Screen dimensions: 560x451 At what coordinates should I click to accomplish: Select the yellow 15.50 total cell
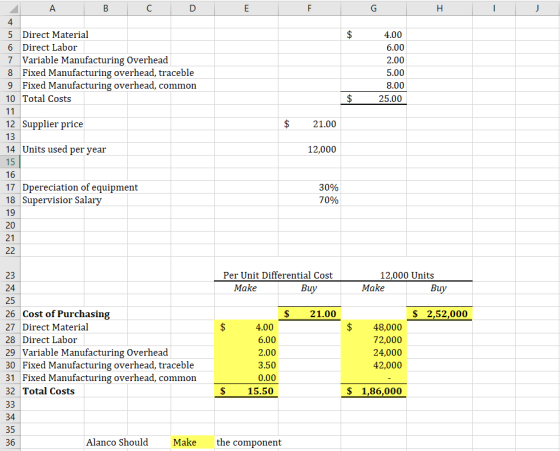(246, 391)
